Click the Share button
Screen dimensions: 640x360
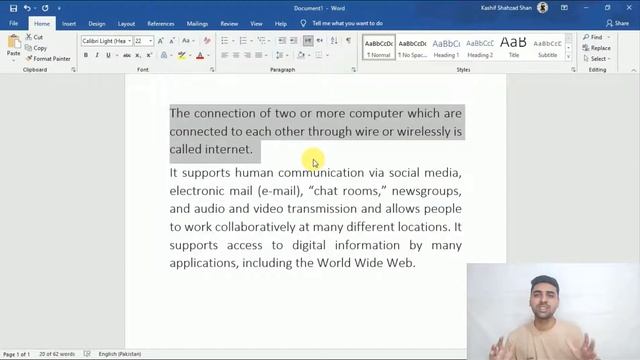(x=618, y=24)
